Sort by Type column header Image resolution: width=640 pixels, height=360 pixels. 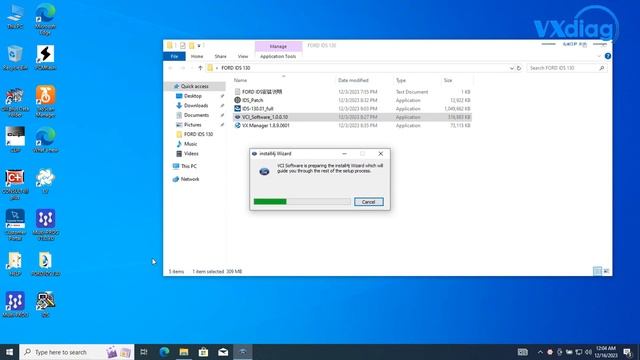401,80
